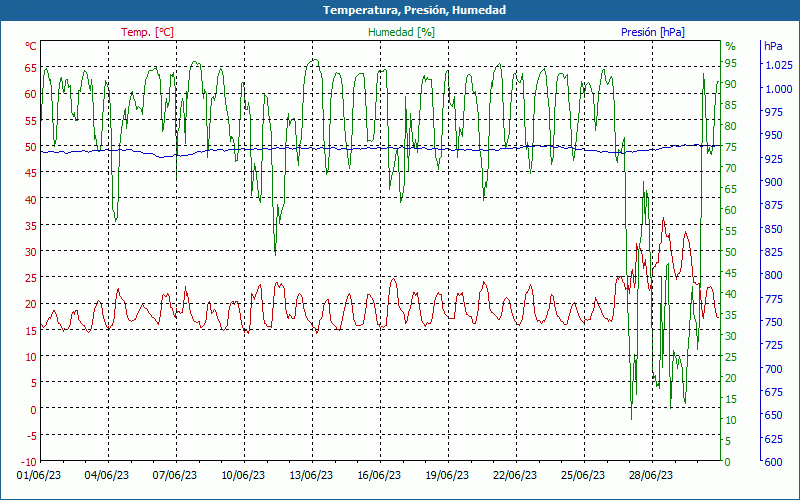This screenshot has width=800, height=500.
Task: Click the date label '10/06/23'
Action: tap(243, 475)
